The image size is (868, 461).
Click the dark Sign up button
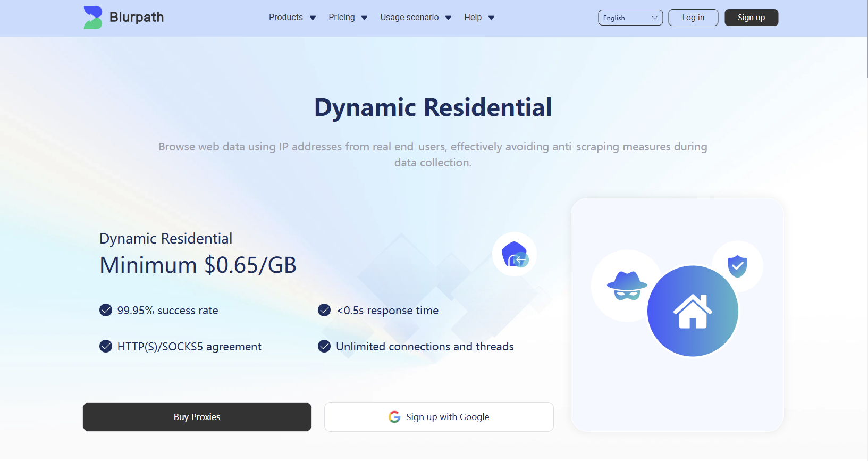coord(751,18)
